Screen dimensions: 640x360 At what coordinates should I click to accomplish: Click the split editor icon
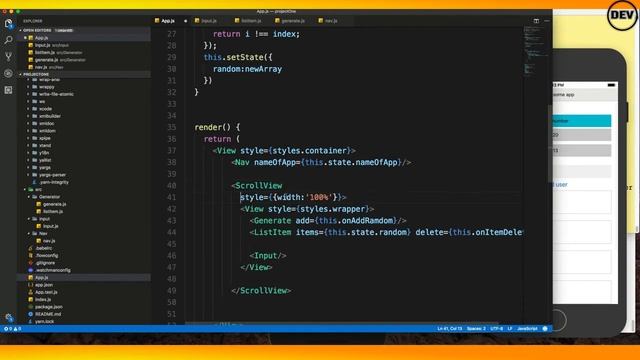pyautogui.click(x=536, y=21)
